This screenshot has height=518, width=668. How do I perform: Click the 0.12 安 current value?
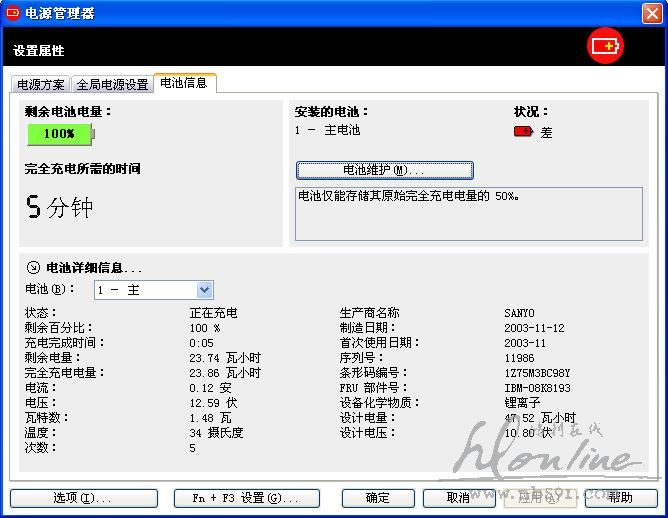[x=210, y=388]
